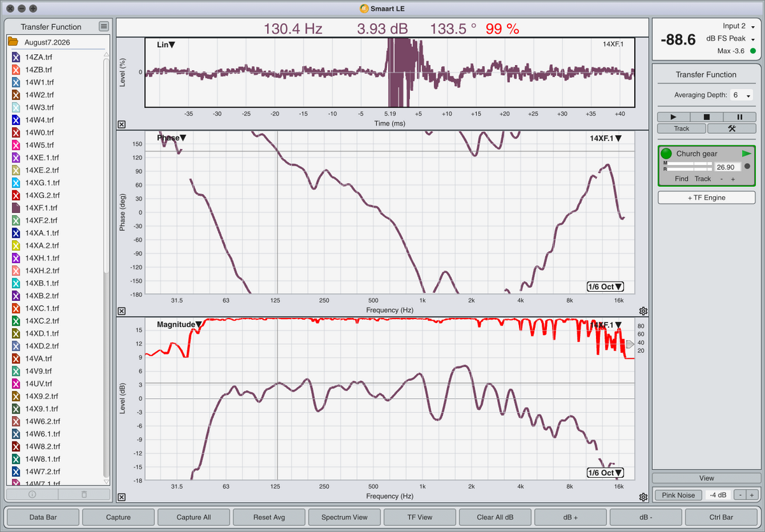Image resolution: width=765 pixels, height=532 pixels.
Task: Open the Magnitude graph type dropdown
Action: coord(179,324)
